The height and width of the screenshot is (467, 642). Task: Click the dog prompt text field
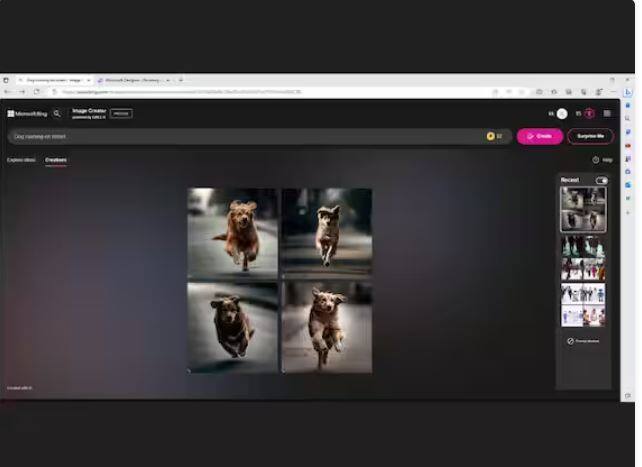click(x=240, y=136)
